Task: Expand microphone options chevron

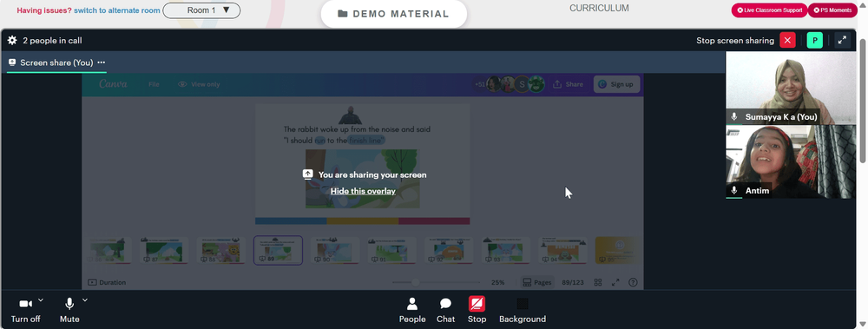Action: [85, 300]
